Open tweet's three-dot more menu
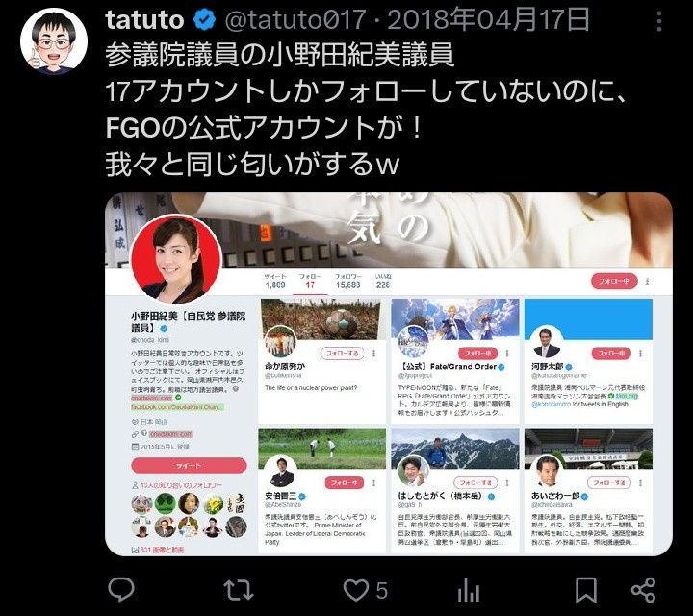The width and height of the screenshot is (693, 616). pos(659,21)
